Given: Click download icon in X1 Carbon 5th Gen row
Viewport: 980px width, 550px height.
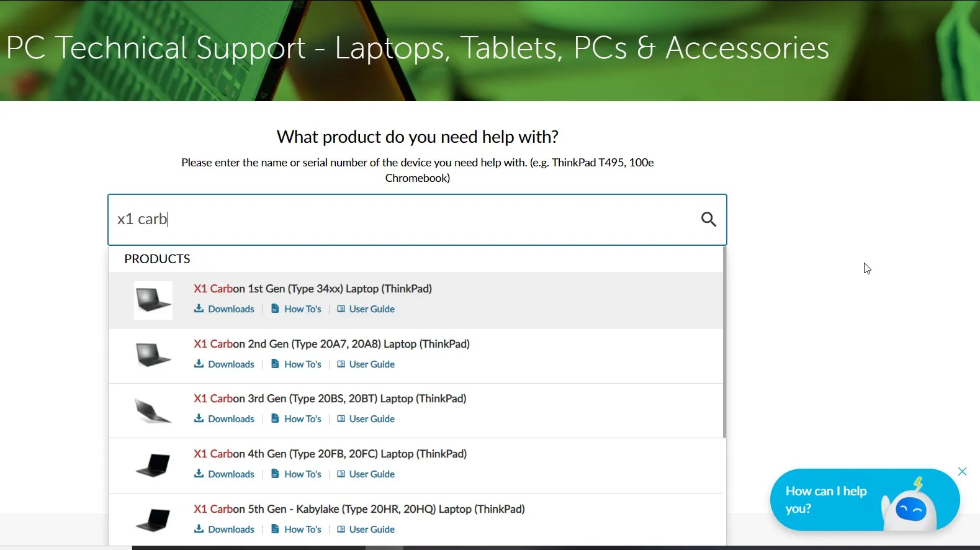Looking at the screenshot, I should [199, 529].
